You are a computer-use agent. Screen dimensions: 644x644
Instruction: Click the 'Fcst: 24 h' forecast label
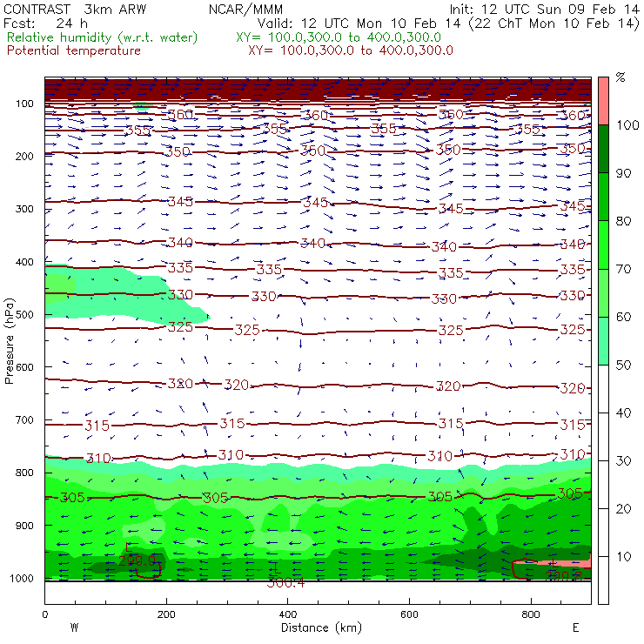[x=45, y=23]
